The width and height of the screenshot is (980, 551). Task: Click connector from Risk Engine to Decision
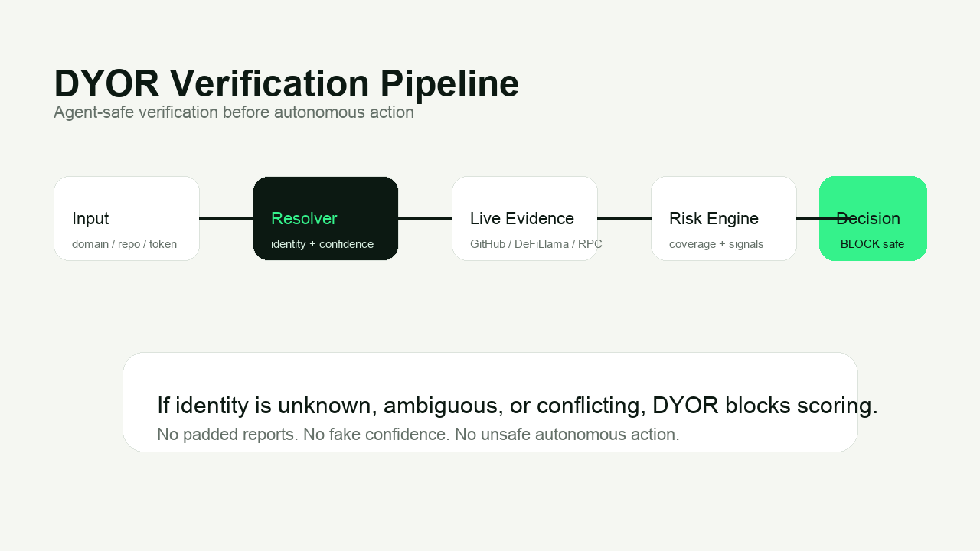(x=808, y=219)
